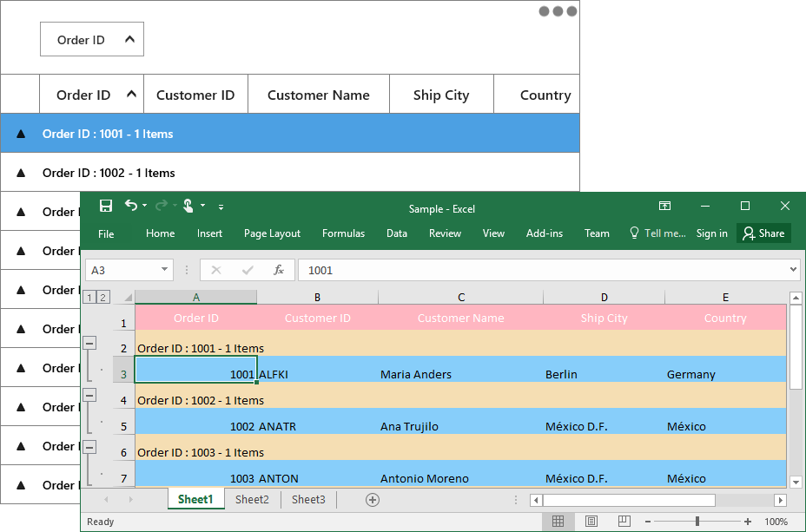This screenshot has width=806, height=532.
Task: Collapse Order ID : 1002 group row
Action: click(x=21, y=173)
